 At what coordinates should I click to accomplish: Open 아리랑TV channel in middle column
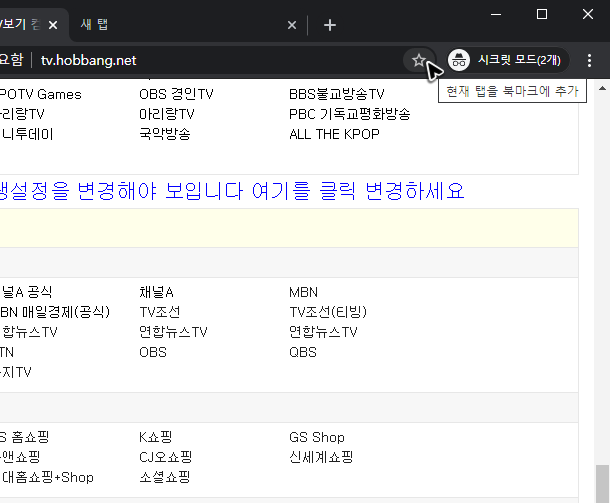click(x=167, y=114)
